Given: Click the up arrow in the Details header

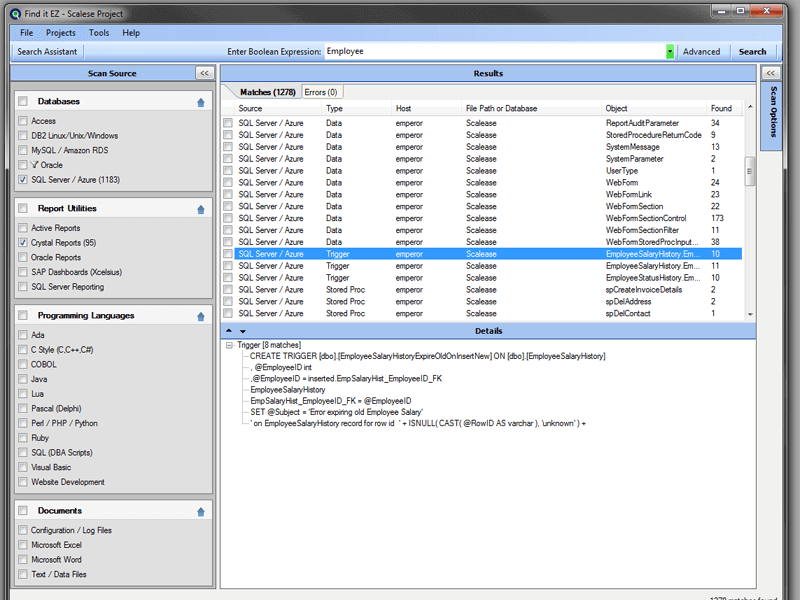Looking at the screenshot, I should (x=229, y=331).
